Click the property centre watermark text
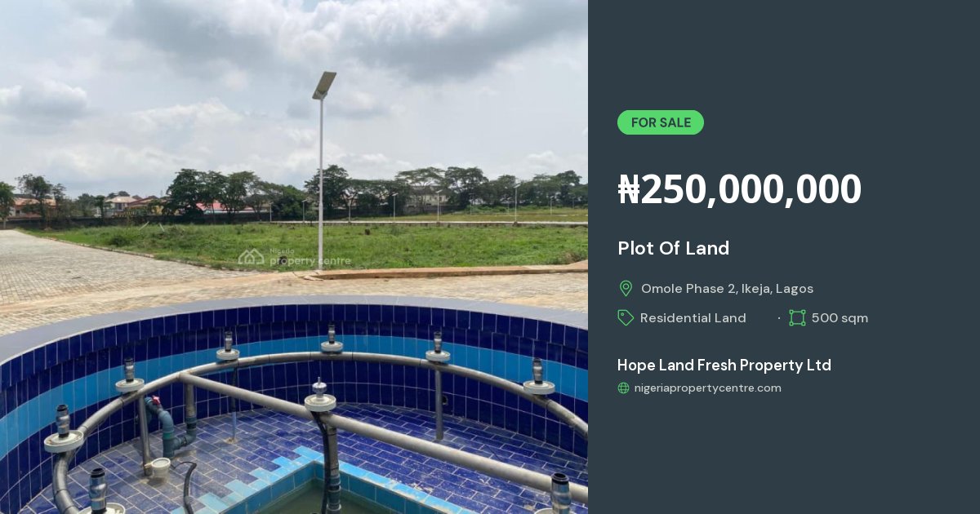 point(310,259)
